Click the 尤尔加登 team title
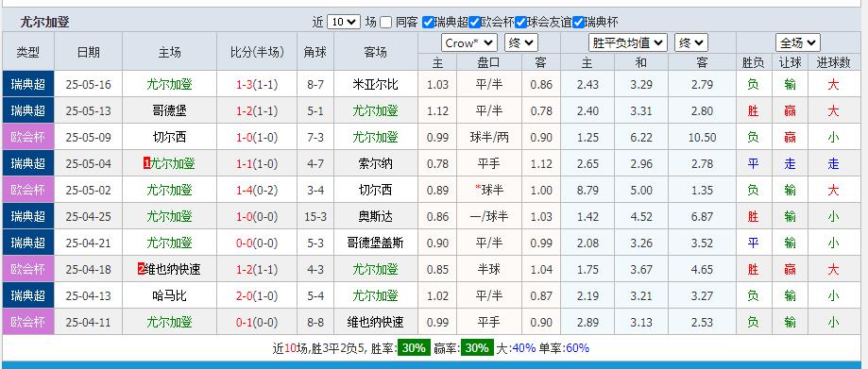Image resolution: width=868 pixels, height=369 pixels. point(44,22)
